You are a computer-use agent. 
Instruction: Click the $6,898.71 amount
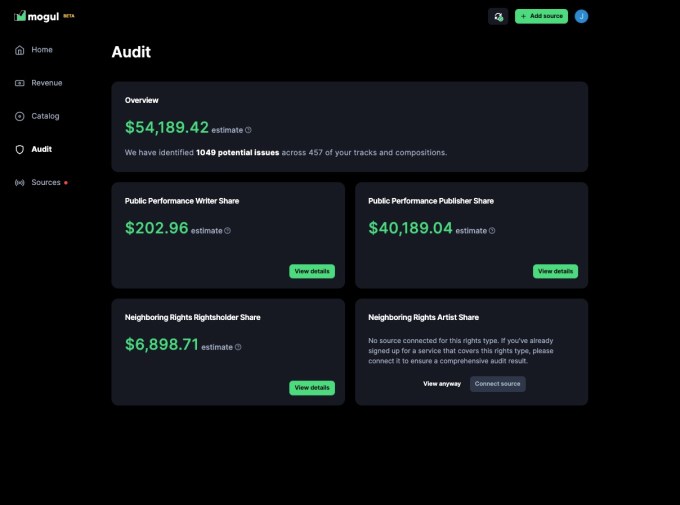click(162, 344)
